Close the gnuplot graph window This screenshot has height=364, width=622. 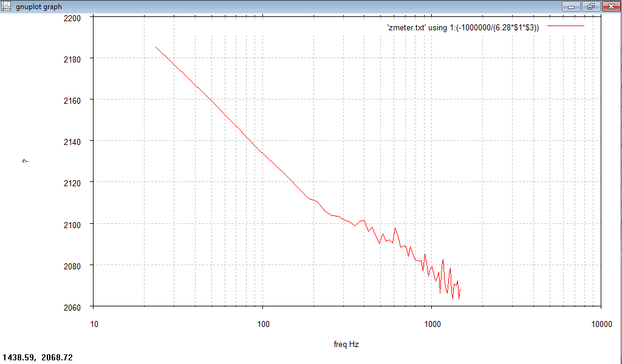tap(611, 7)
